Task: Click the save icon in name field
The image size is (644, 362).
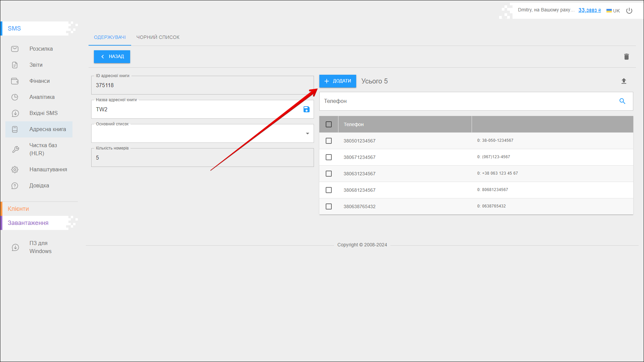Action: coord(306,110)
